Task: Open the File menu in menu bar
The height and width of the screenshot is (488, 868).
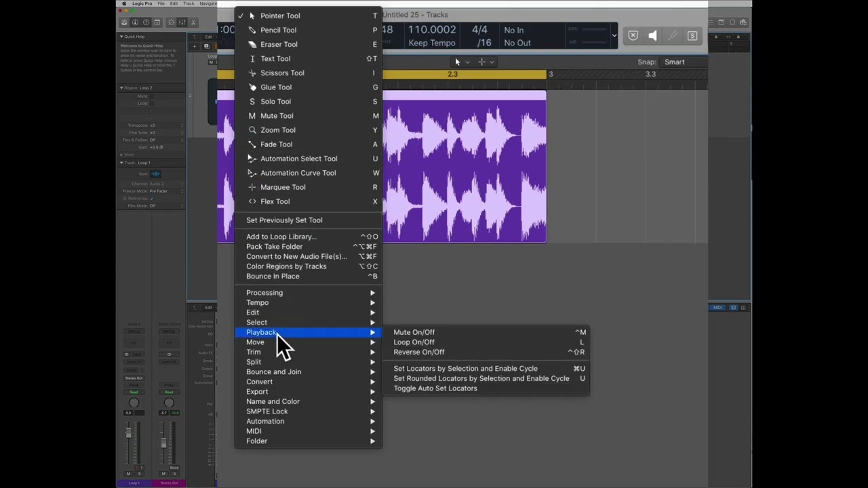Action: coord(161,3)
